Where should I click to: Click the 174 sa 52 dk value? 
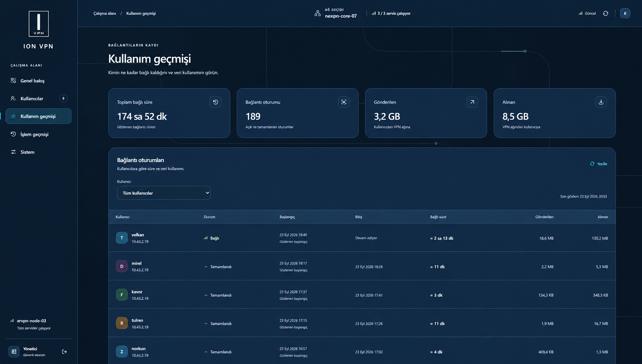click(142, 116)
